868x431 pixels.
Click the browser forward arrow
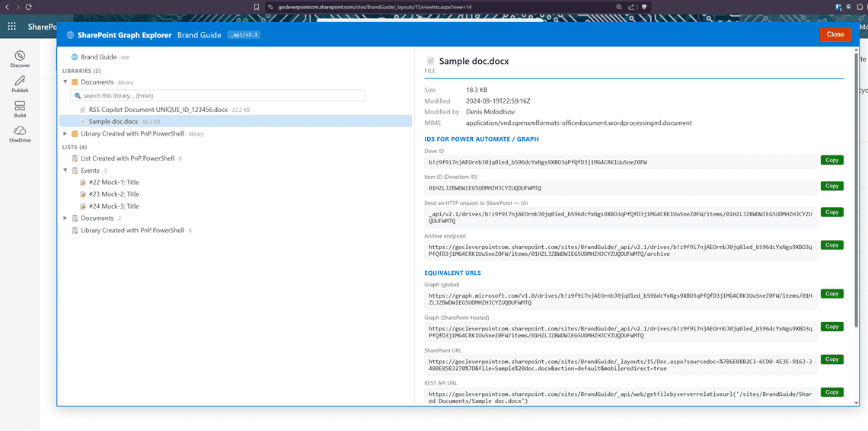coord(18,7)
